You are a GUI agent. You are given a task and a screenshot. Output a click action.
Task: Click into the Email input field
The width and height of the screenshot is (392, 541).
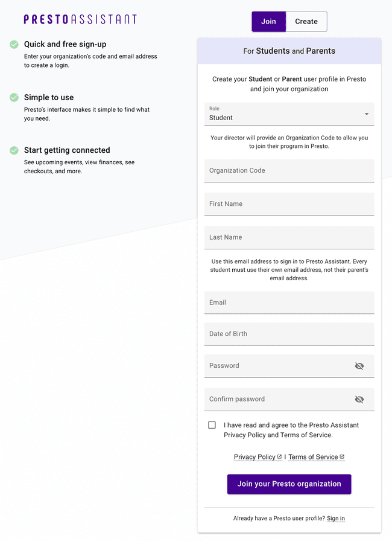(289, 303)
